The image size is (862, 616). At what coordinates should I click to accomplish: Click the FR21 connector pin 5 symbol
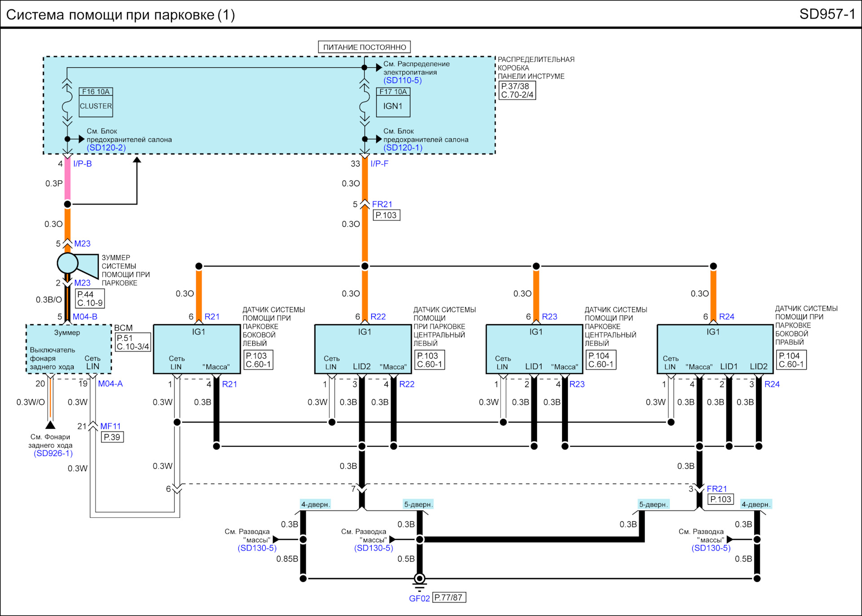pyautogui.click(x=365, y=205)
